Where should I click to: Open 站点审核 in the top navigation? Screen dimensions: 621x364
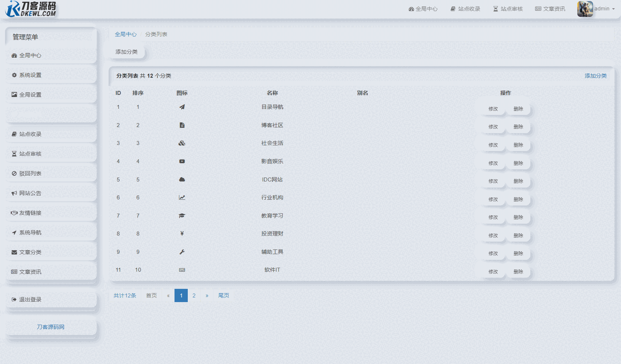click(508, 9)
